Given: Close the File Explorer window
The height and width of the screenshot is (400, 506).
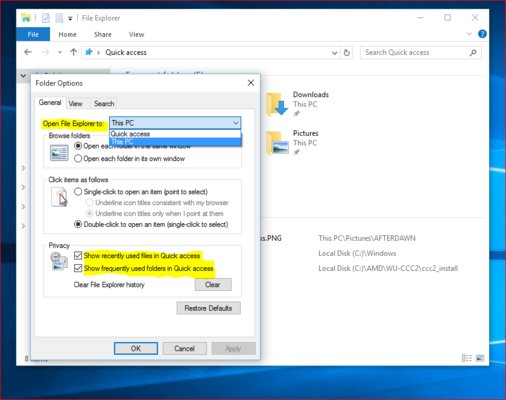Looking at the screenshot, I should click(x=475, y=18).
